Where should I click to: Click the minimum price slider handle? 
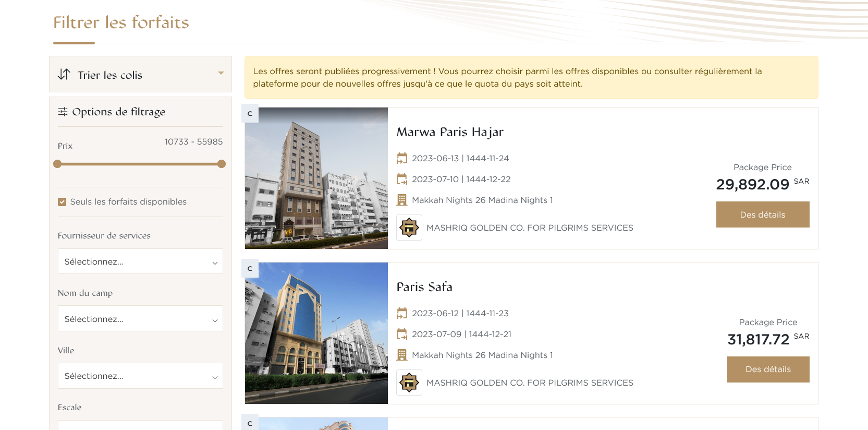click(x=57, y=164)
